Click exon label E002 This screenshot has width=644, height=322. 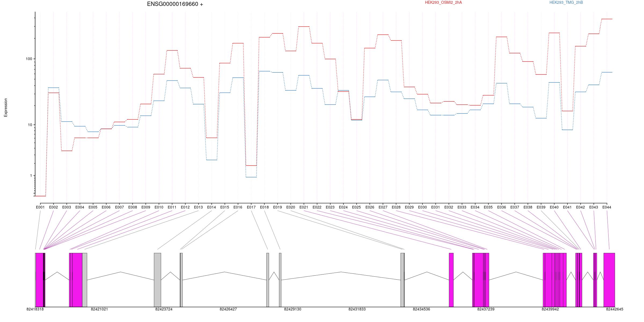tap(53, 207)
